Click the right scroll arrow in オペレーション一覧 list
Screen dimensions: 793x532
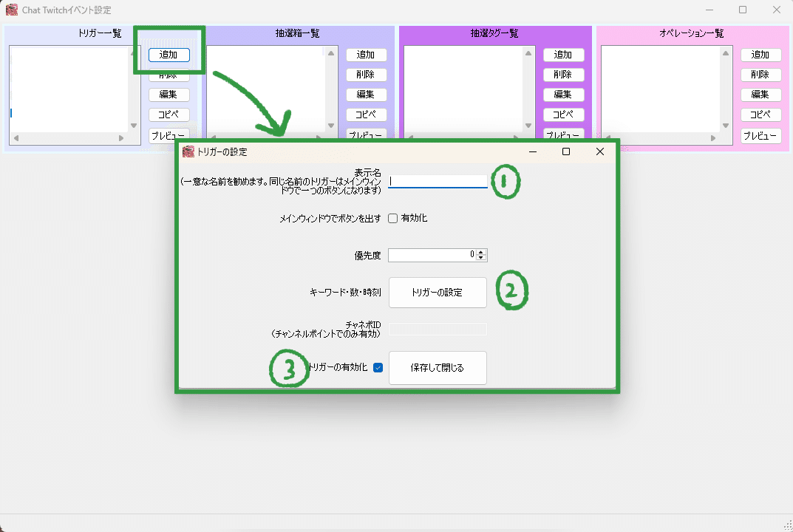713,137
